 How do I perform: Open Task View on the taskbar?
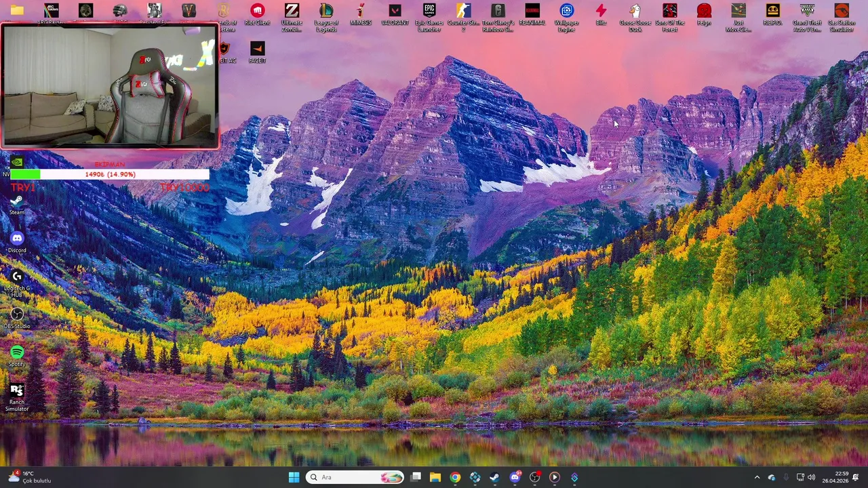pyautogui.click(x=416, y=477)
